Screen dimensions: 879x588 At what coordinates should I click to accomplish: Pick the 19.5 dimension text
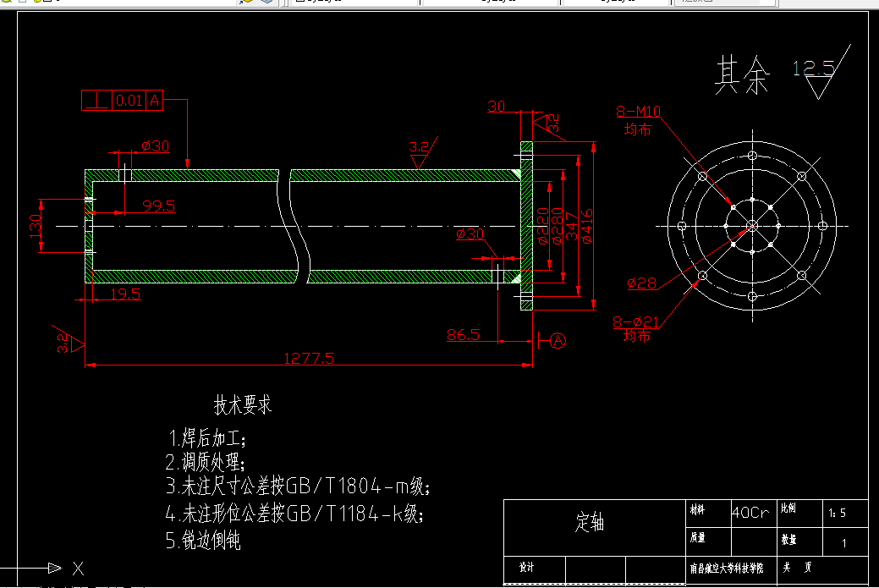[125, 294]
